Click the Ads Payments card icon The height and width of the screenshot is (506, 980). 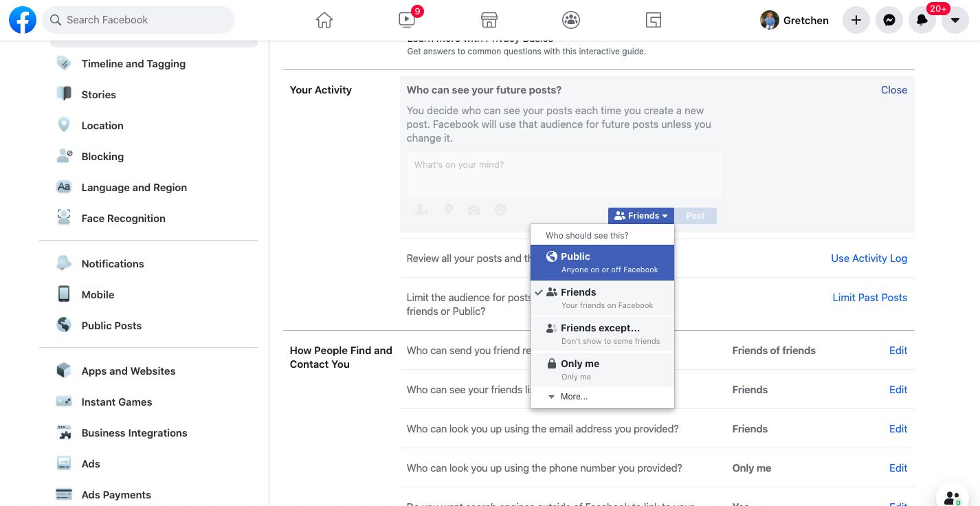click(x=64, y=494)
